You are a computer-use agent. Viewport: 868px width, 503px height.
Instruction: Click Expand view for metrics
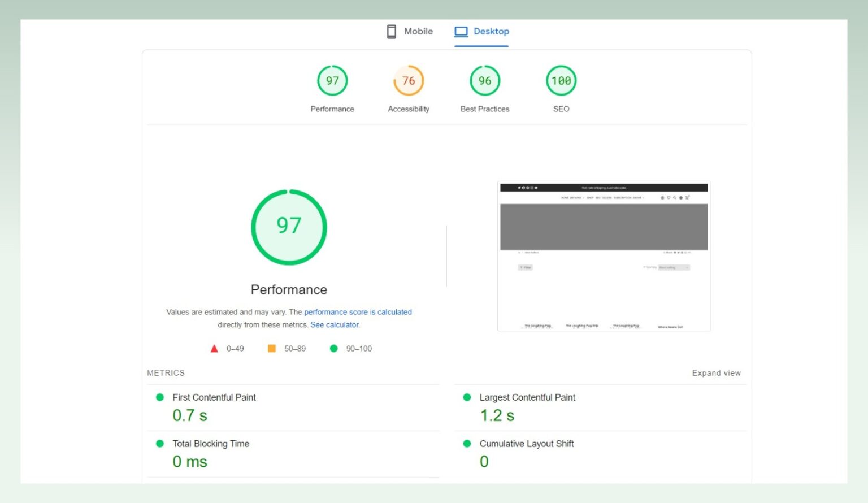[x=716, y=373]
